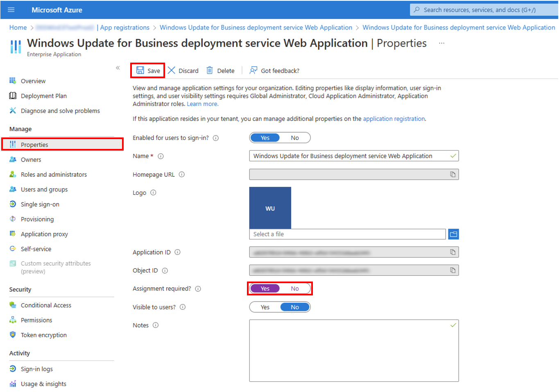This screenshot has height=392, width=559.
Task: Open Roles and administrators
Action: point(54,174)
